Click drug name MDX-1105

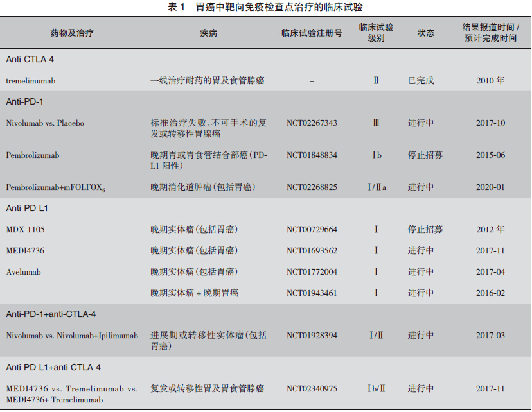coord(25,229)
